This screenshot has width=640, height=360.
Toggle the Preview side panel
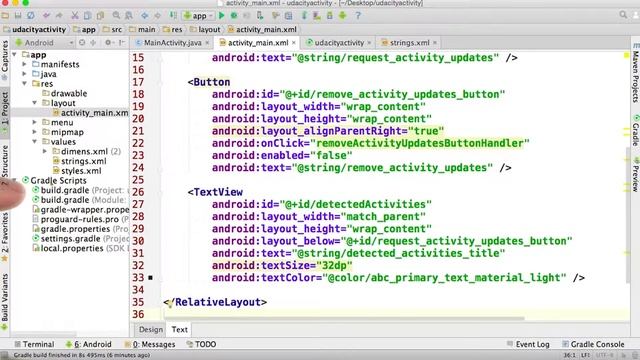pyautogui.click(x=636, y=175)
